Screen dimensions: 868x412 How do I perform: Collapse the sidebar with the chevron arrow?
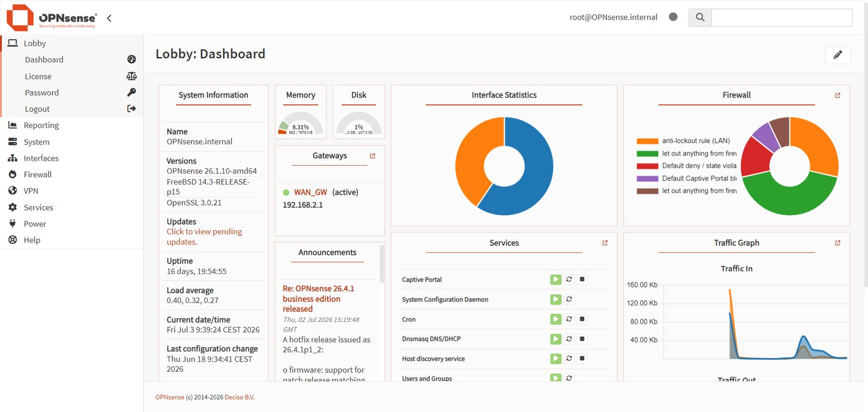(x=109, y=18)
